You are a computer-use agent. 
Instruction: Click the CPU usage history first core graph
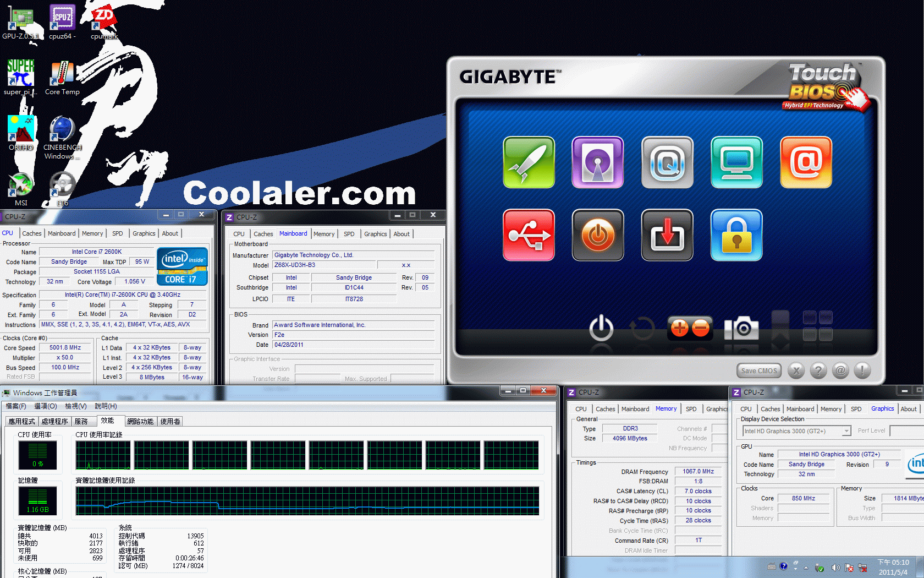click(103, 455)
